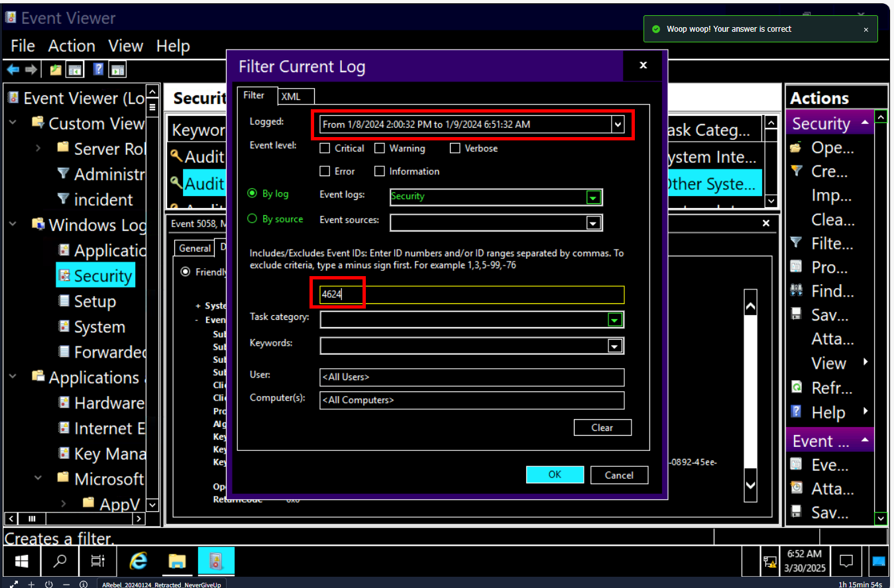Click the Windows Start button

[x=21, y=562]
